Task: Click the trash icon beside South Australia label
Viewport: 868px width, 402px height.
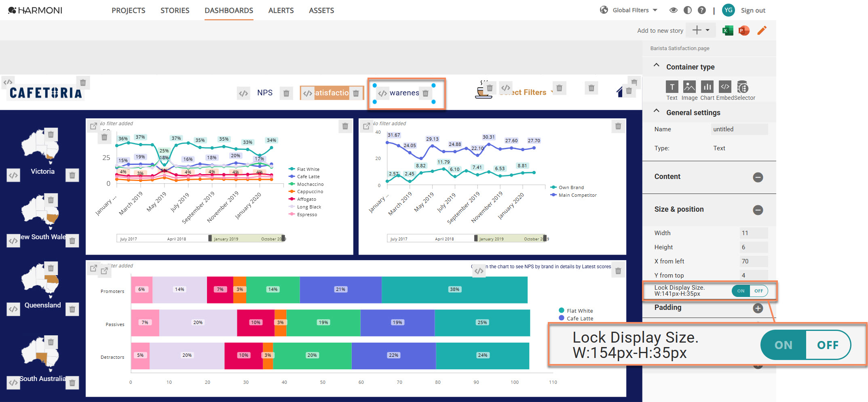Action: pos(72,383)
